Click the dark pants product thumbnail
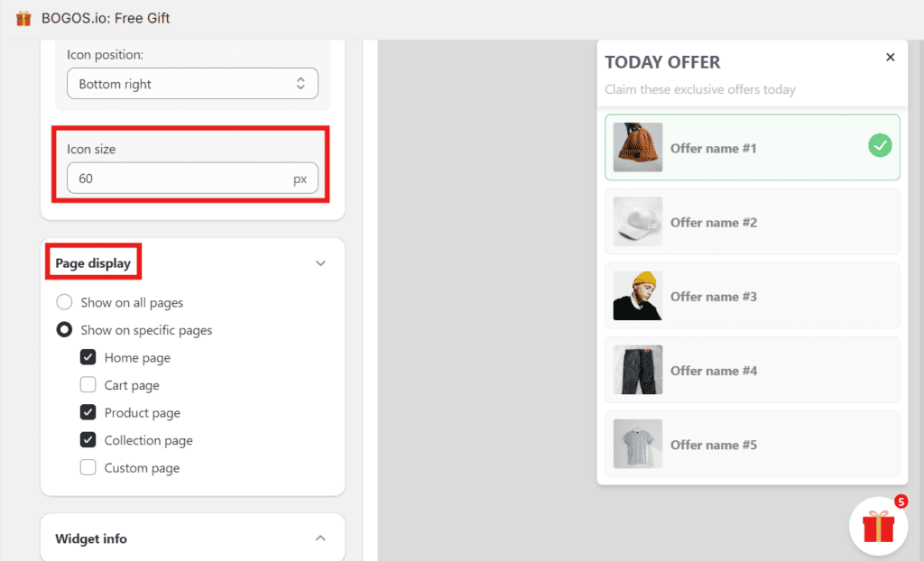 pyautogui.click(x=637, y=370)
